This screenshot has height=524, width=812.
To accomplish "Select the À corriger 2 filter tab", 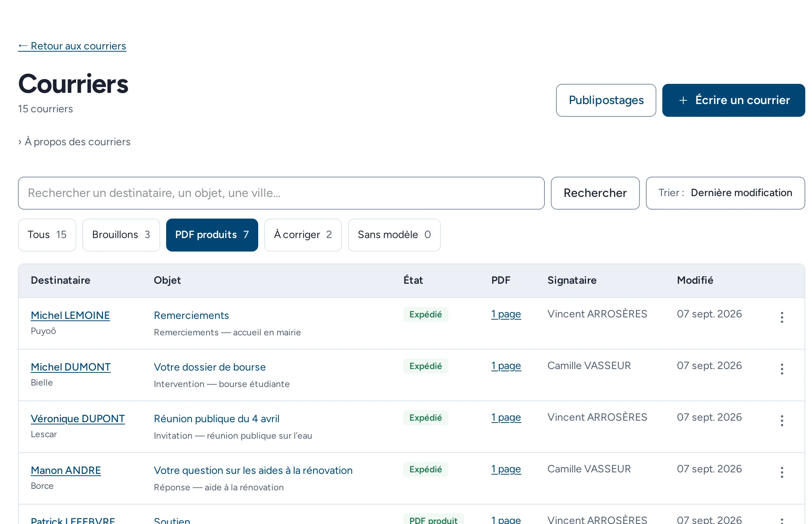I will click(303, 235).
